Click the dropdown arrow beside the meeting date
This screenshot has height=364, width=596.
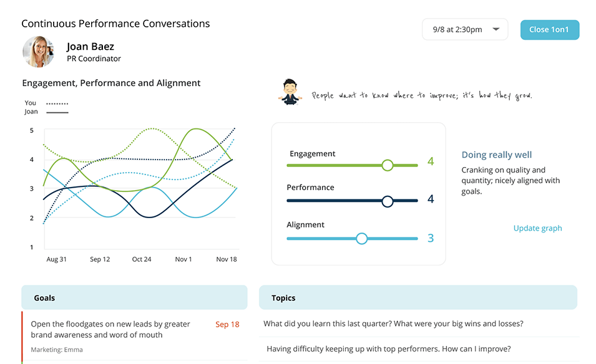(496, 29)
